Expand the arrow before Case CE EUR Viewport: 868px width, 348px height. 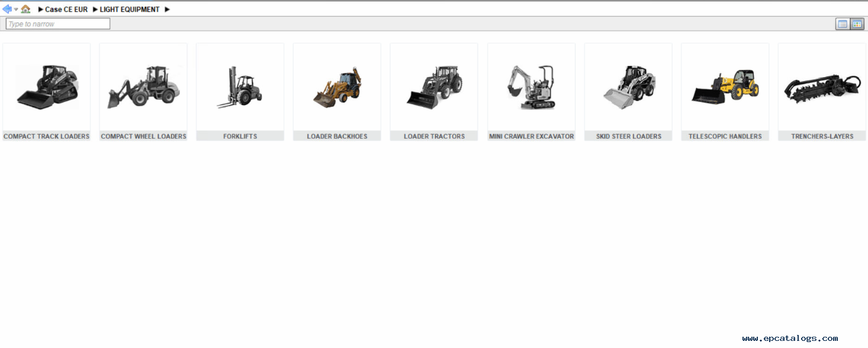[x=40, y=9]
